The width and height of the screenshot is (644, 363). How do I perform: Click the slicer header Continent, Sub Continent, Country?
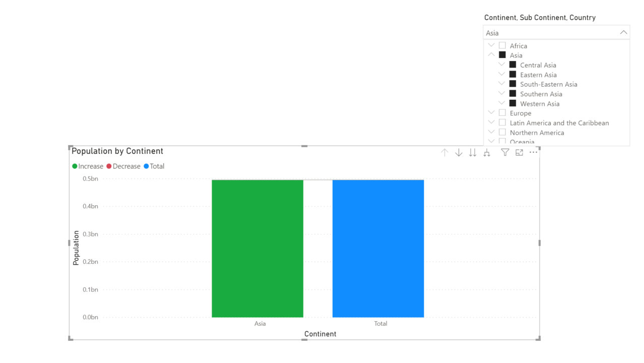[x=540, y=18]
